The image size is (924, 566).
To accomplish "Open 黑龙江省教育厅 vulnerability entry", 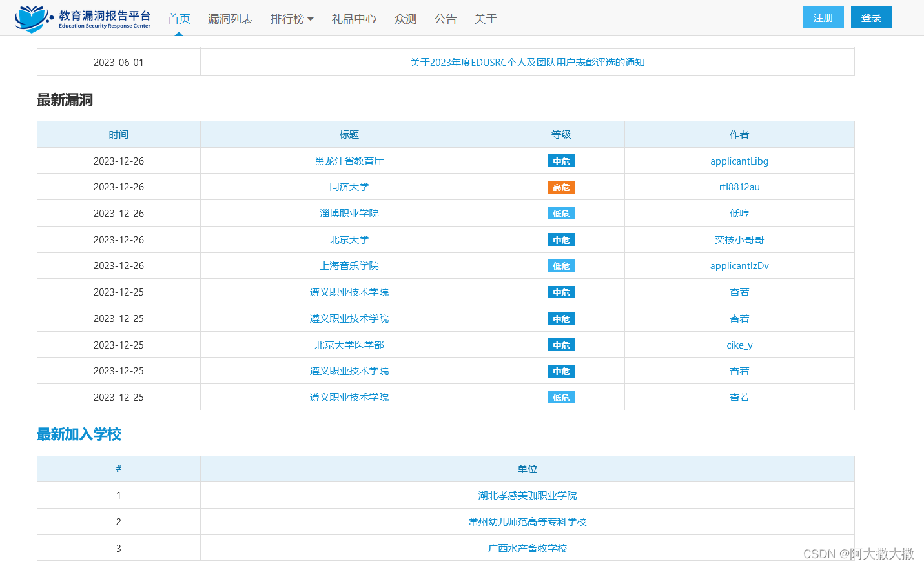I will [x=349, y=161].
